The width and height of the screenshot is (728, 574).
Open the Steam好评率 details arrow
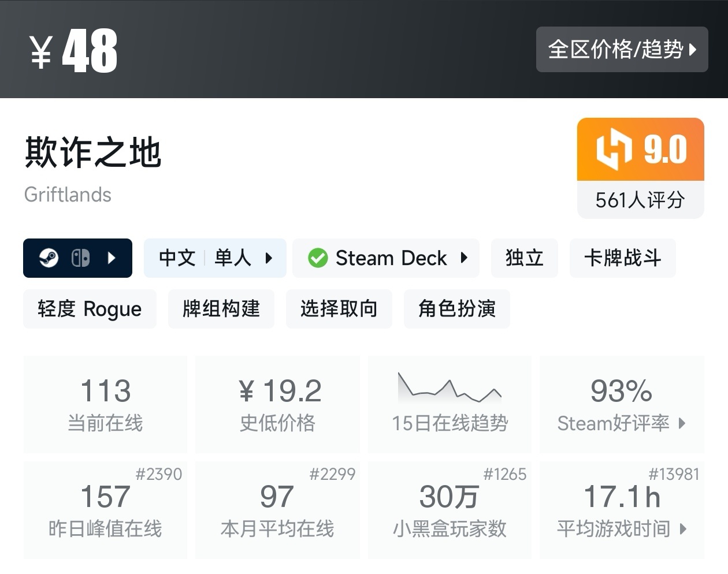[682, 423]
